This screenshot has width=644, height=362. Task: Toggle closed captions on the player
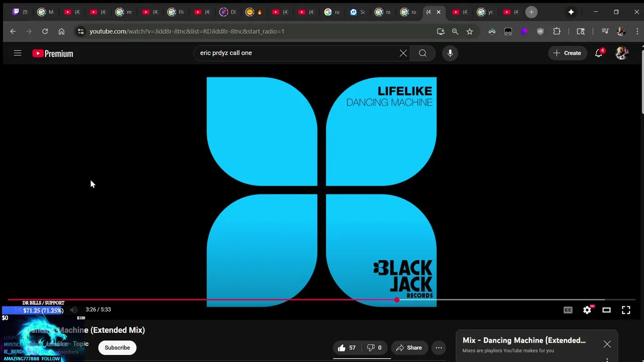[568, 310]
